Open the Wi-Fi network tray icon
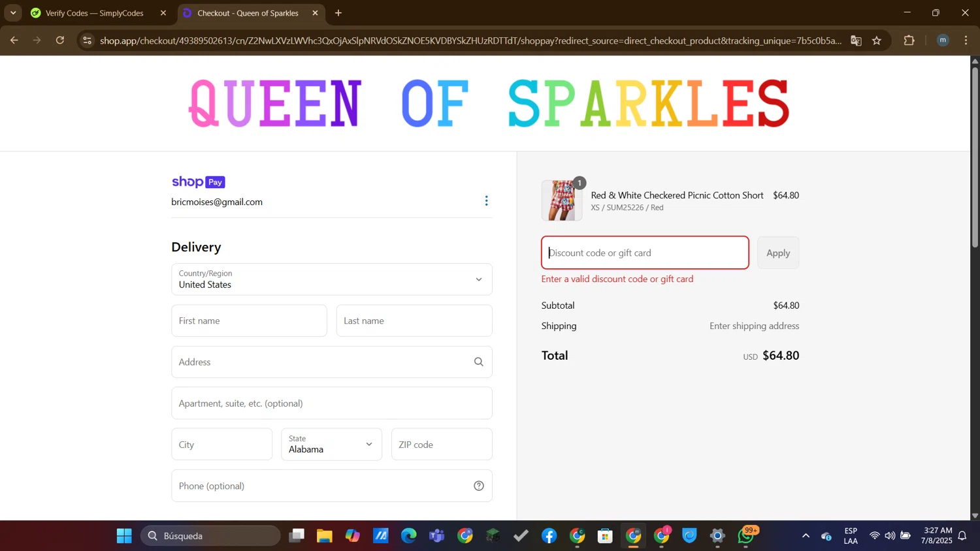The height and width of the screenshot is (551, 980). point(874,536)
